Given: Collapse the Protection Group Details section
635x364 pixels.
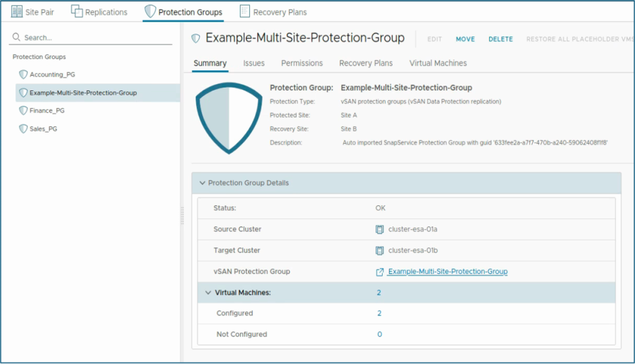Looking at the screenshot, I should coord(202,183).
